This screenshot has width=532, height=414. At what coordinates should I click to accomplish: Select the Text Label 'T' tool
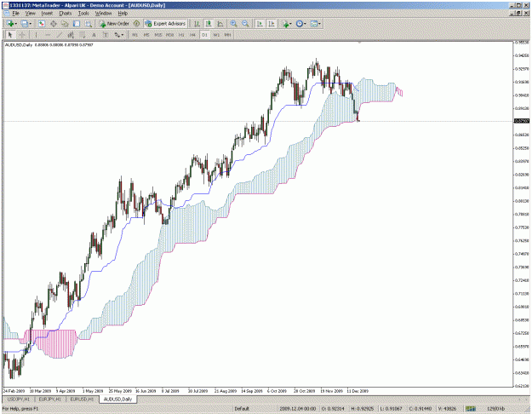106,35
